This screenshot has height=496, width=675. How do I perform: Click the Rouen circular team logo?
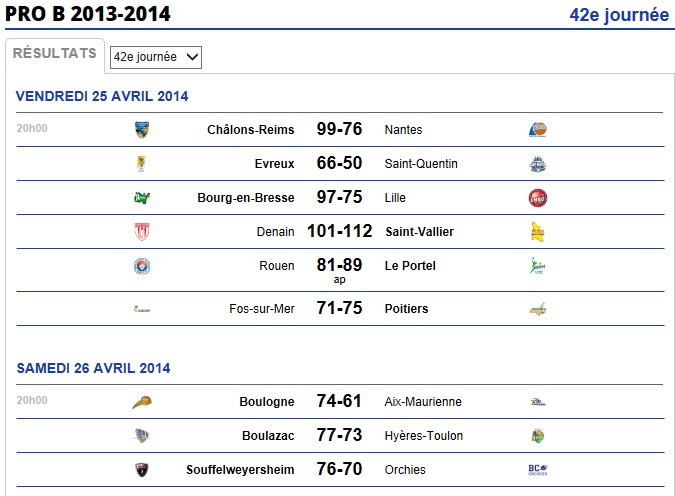tap(142, 266)
